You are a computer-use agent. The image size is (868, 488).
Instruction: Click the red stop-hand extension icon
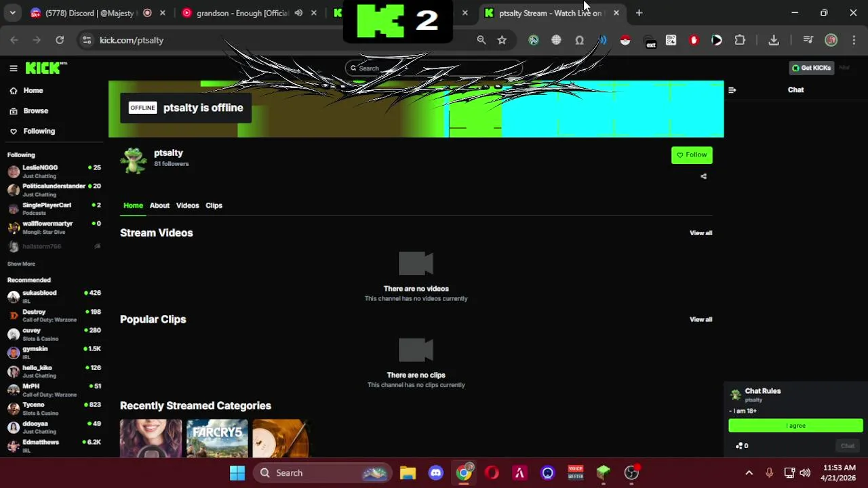(694, 40)
